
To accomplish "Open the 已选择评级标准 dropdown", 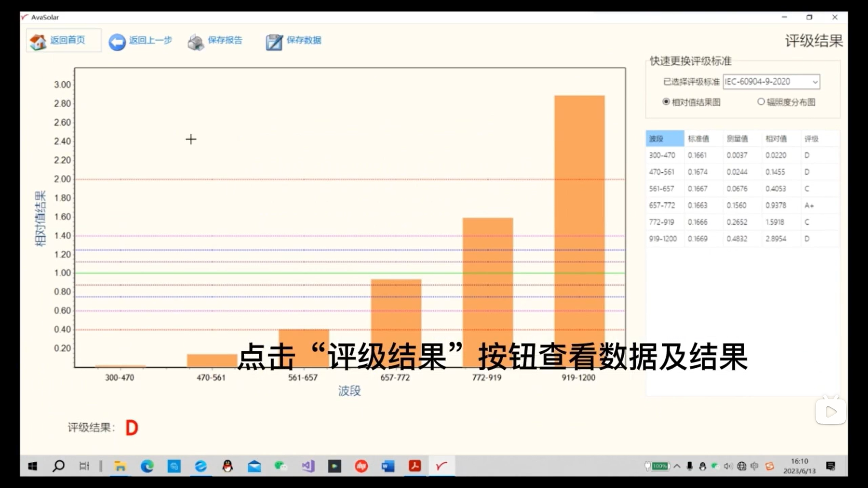I will (815, 82).
